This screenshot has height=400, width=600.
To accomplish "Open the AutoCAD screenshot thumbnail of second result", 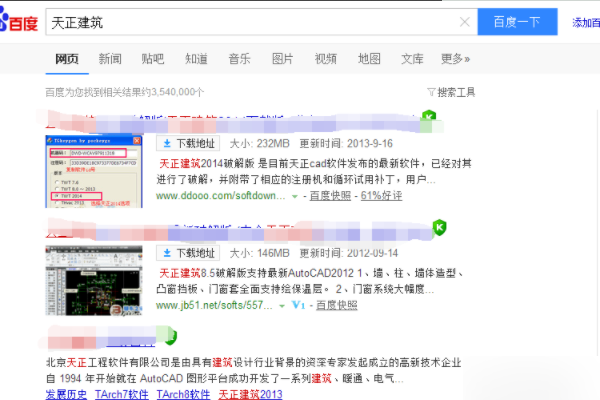I will (x=94, y=281).
